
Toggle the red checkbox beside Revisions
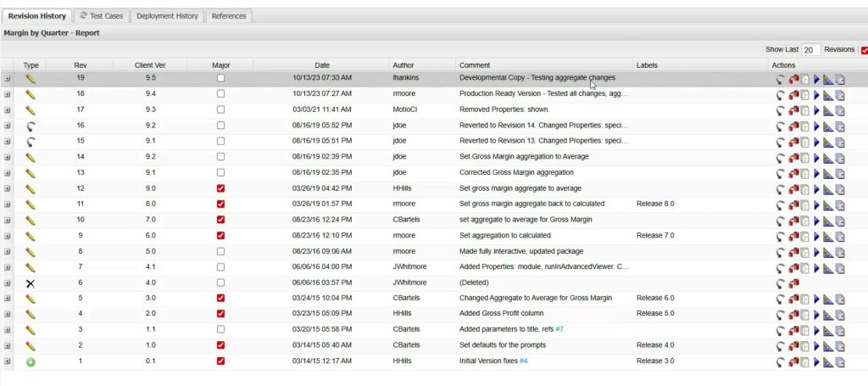864,50
